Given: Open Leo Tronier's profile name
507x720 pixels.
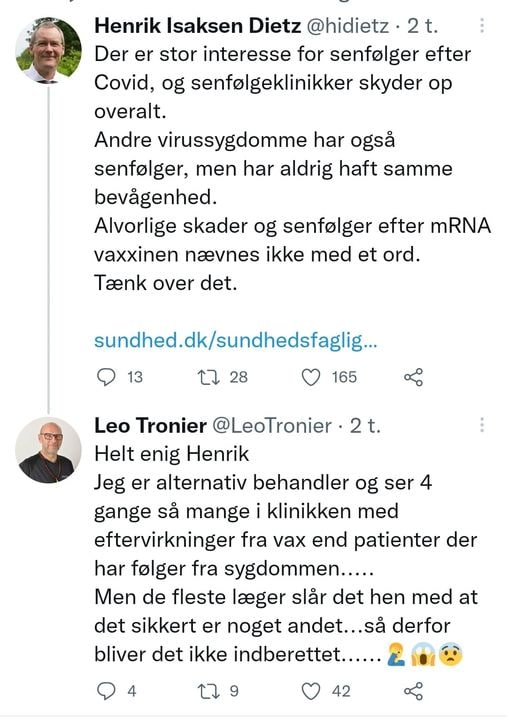Looking at the screenshot, I should pos(150,426).
